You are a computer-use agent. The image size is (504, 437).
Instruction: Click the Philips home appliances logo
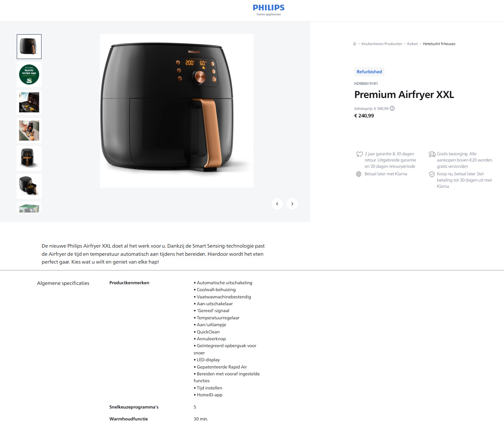269,10
